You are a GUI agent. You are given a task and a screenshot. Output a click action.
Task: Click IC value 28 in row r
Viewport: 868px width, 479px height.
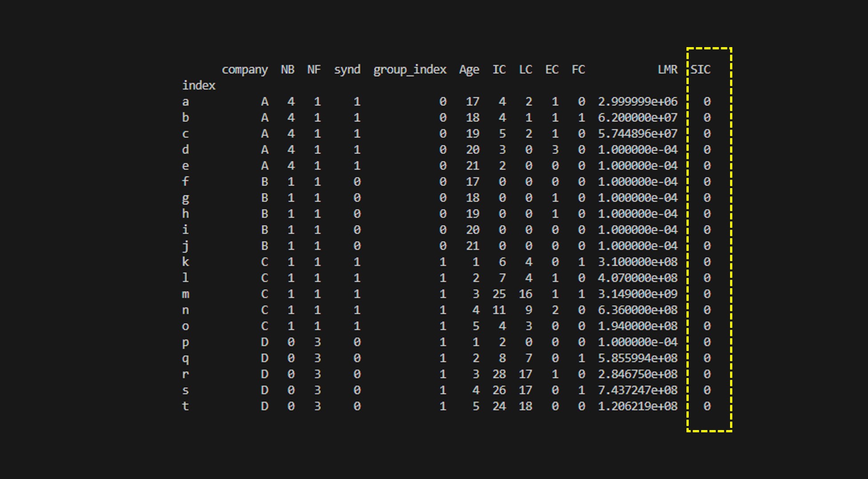pyautogui.click(x=499, y=374)
